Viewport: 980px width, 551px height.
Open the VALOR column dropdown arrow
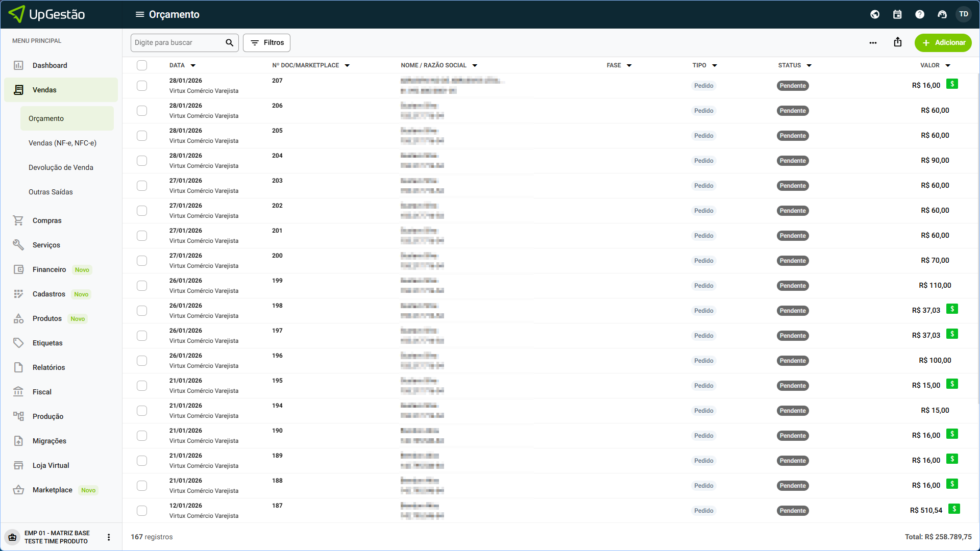point(948,66)
